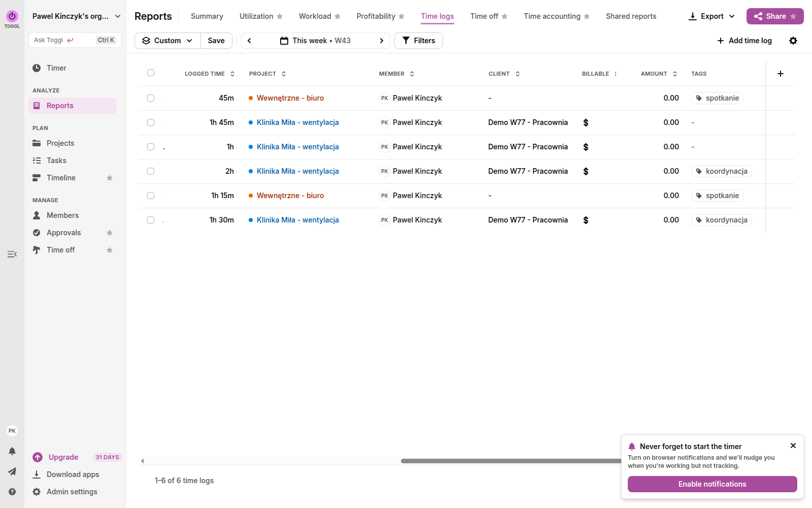
Task: Open table settings gear icon
Action: point(793,41)
